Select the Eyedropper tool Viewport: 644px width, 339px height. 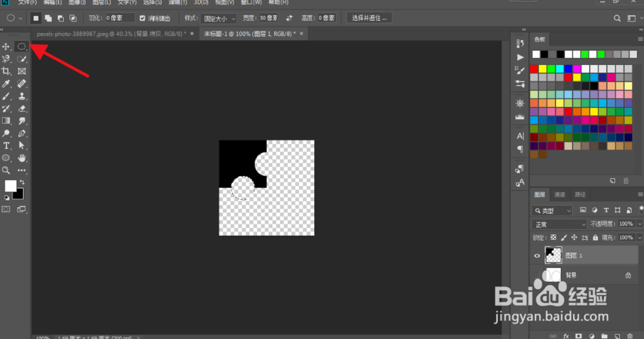point(6,83)
